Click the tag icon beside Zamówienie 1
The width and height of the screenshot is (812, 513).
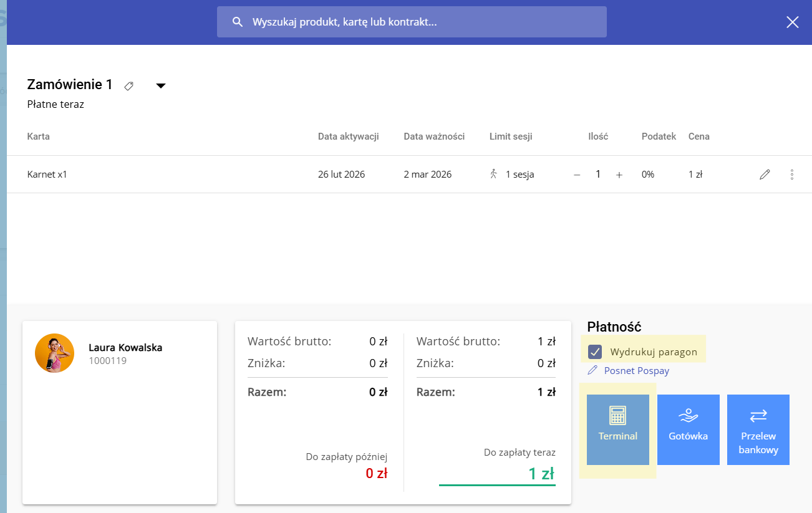pyautogui.click(x=129, y=86)
